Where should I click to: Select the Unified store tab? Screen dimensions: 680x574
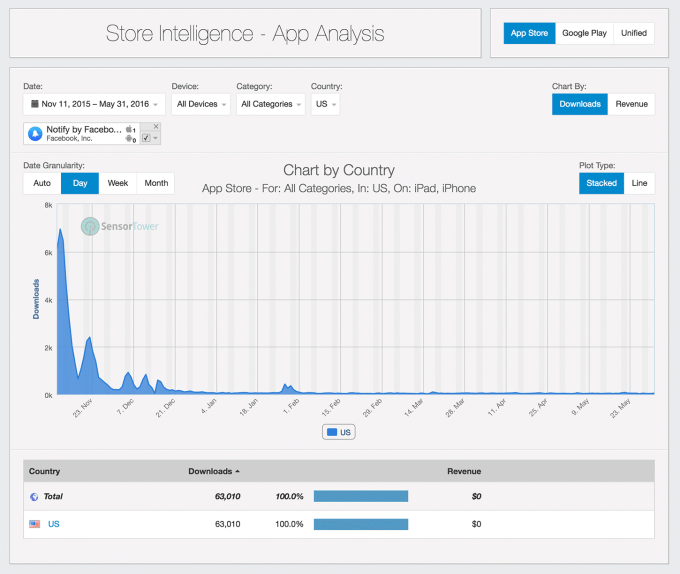click(x=634, y=33)
